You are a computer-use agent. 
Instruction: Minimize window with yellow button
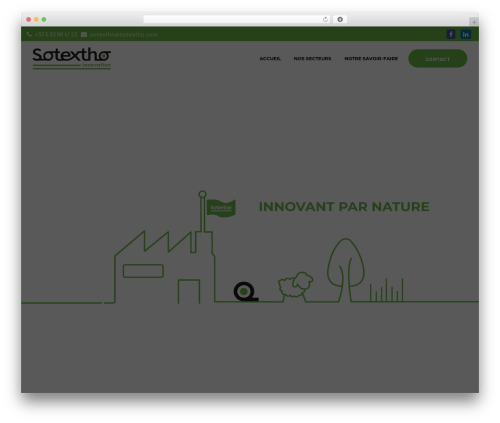36,19
